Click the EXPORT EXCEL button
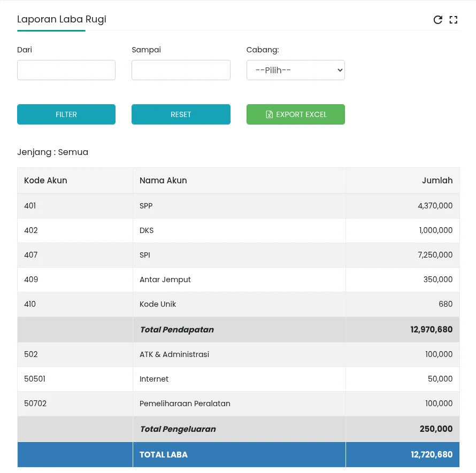Image resolution: width=476 pixels, height=473 pixels. [296, 114]
